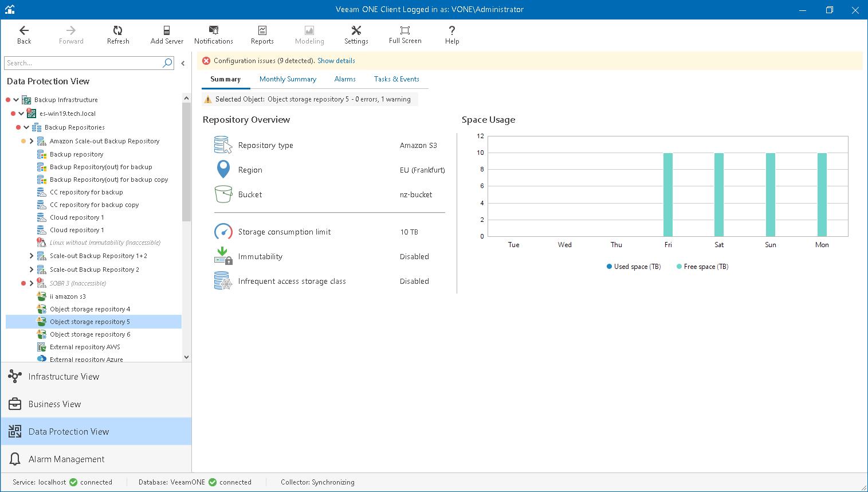This screenshot has height=492, width=868.
Task: Switch to Data Protection View
Action: coord(96,431)
